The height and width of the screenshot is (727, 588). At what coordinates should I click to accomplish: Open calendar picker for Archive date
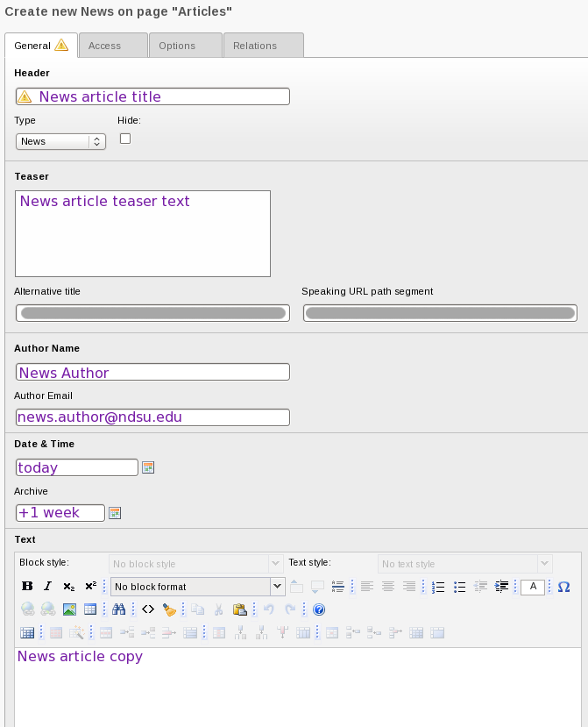click(x=114, y=513)
